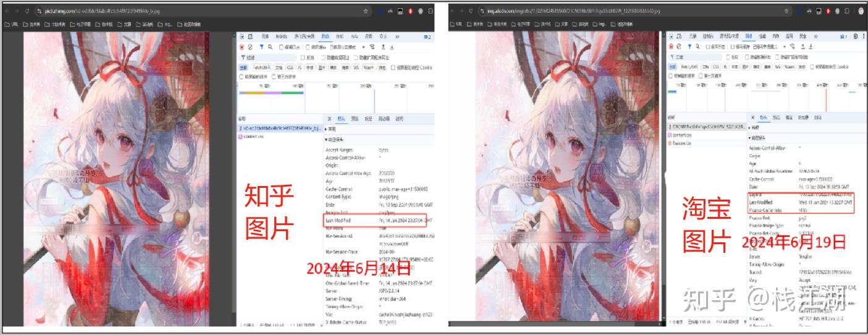Collapse Response Headers section in left DevTools
Viewport: 868px width, 335px height.
335,139
